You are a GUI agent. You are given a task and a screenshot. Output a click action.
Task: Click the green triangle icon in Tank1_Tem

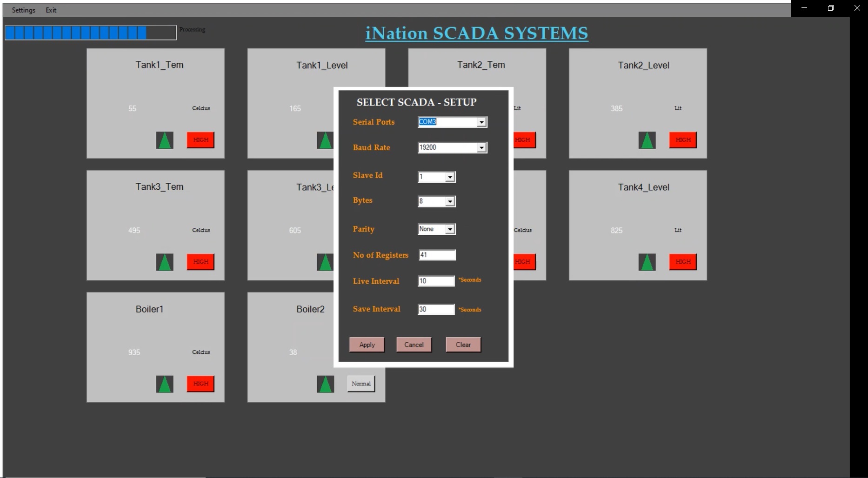pyautogui.click(x=165, y=140)
